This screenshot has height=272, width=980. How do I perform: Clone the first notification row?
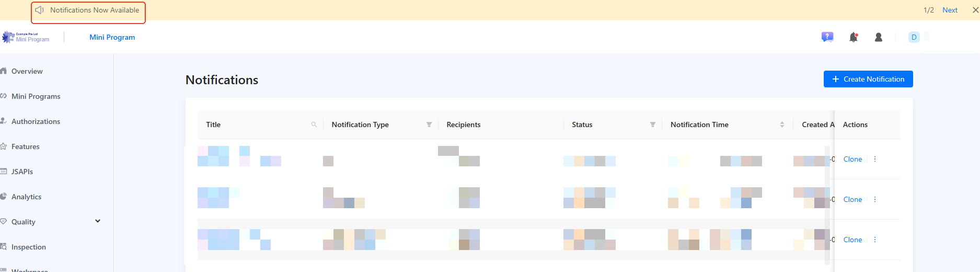[x=852, y=159]
